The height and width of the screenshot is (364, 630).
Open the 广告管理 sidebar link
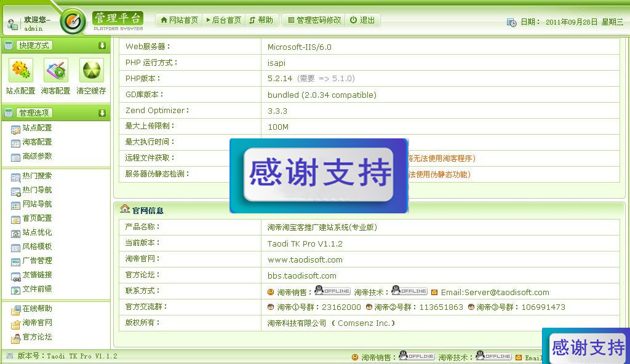pyautogui.click(x=37, y=260)
